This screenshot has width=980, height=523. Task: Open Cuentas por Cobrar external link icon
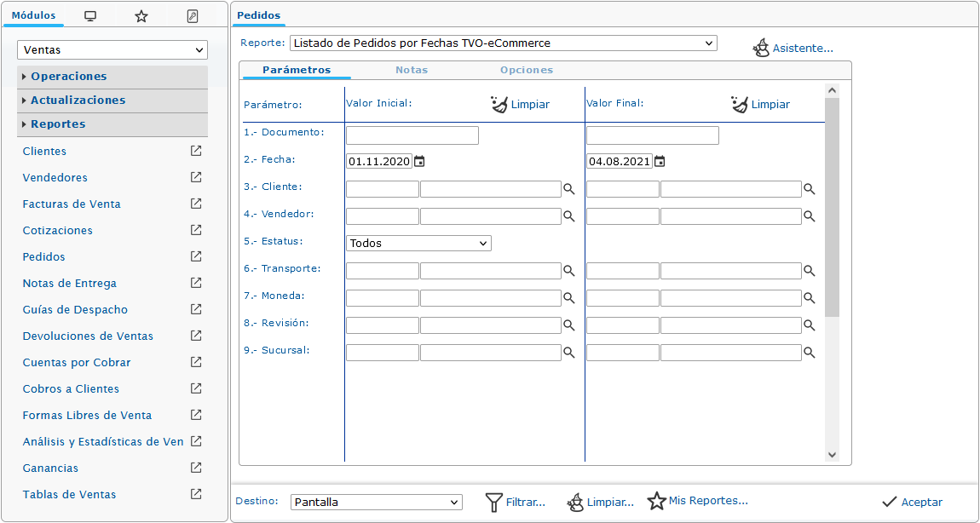click(196, 362)
